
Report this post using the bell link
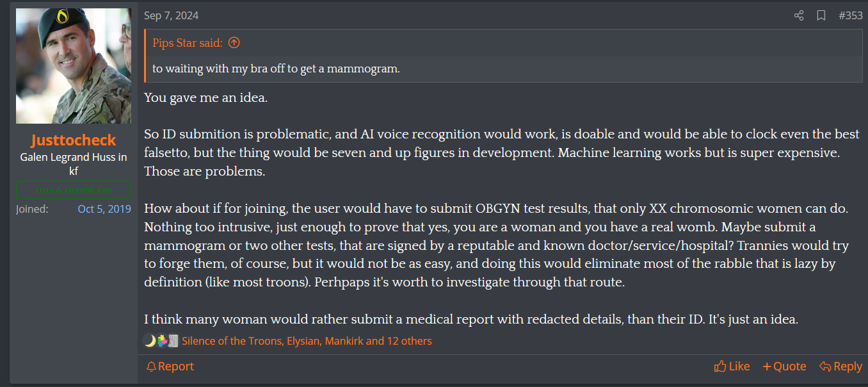(170, 366)
